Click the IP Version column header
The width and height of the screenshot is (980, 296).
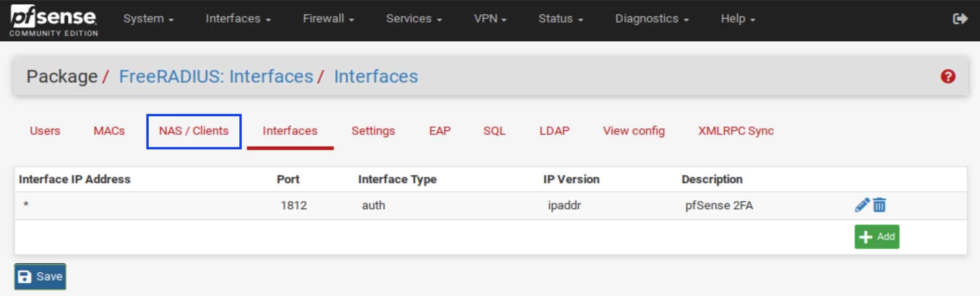pyautogui.click(x=571, y=179)
